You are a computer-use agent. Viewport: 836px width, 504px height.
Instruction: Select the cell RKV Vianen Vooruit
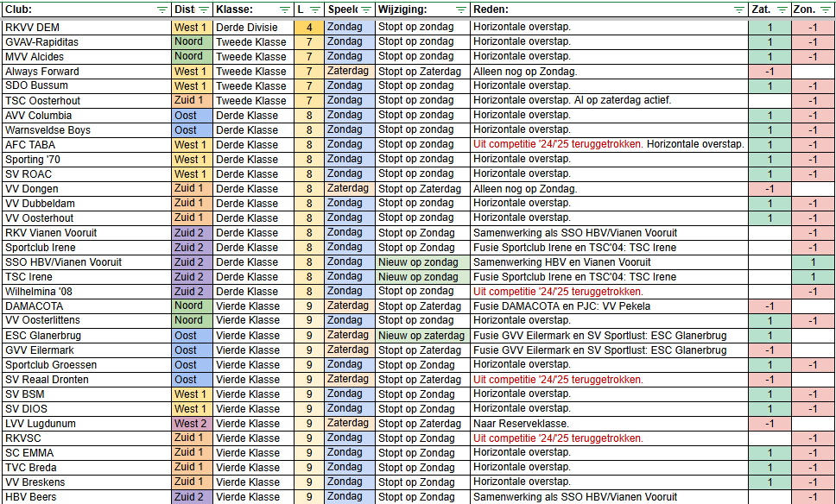pyautogui.click(x=87, y=233)
